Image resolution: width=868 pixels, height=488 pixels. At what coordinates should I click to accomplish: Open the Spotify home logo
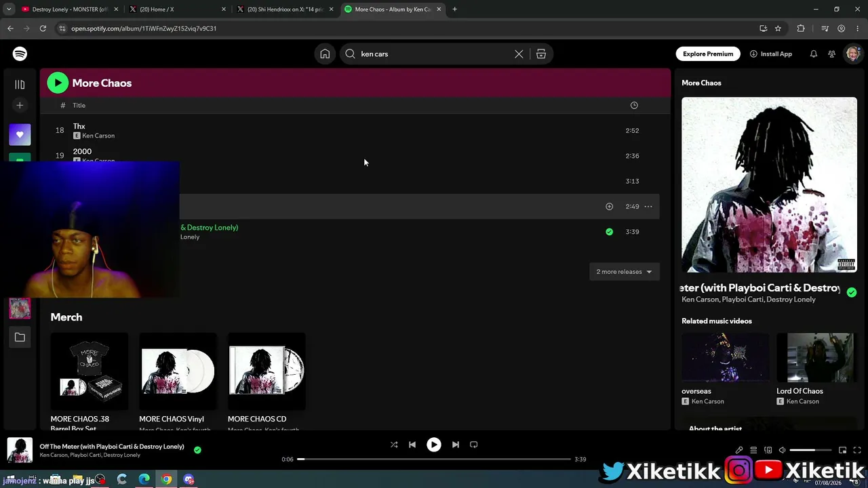tap(20, 54)
